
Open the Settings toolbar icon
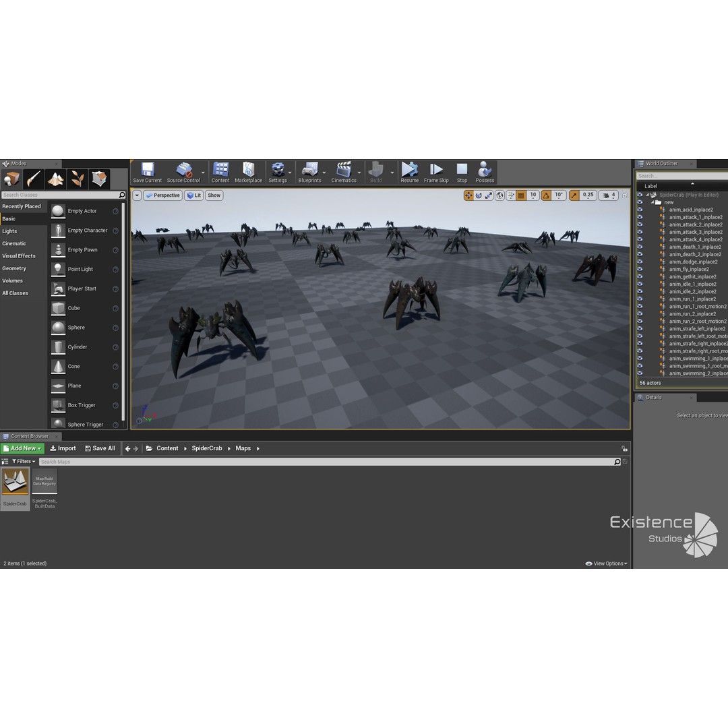[278, 173]
